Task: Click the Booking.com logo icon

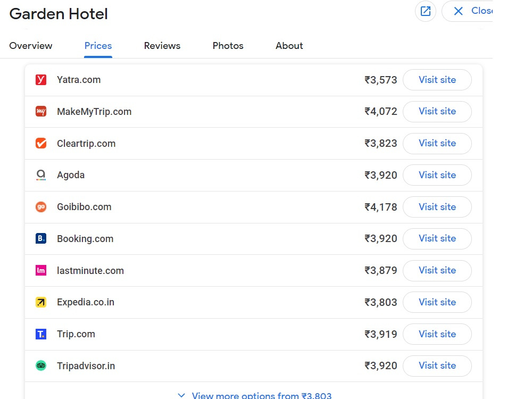Action: click(41, 238)
